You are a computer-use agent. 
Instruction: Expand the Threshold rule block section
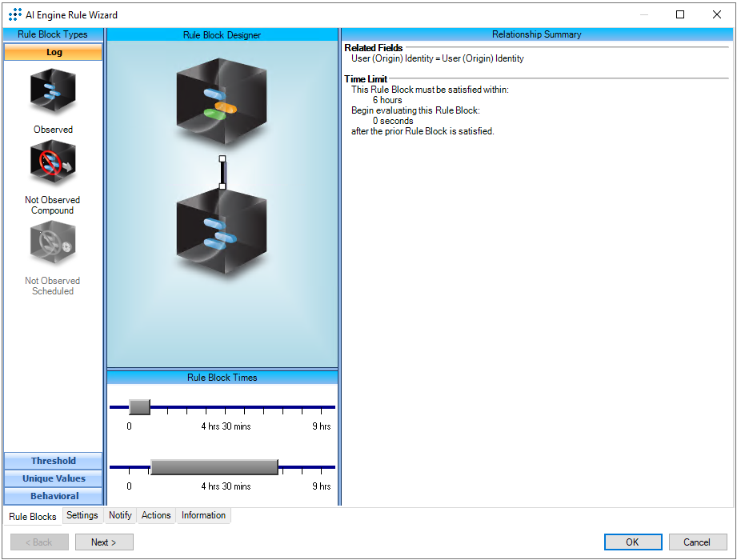[x=54, y=461]
